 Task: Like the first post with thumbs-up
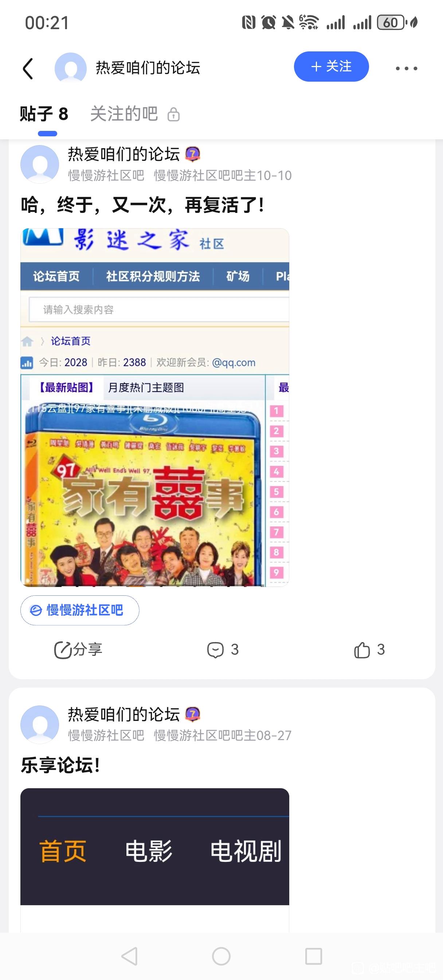point(369,650)
